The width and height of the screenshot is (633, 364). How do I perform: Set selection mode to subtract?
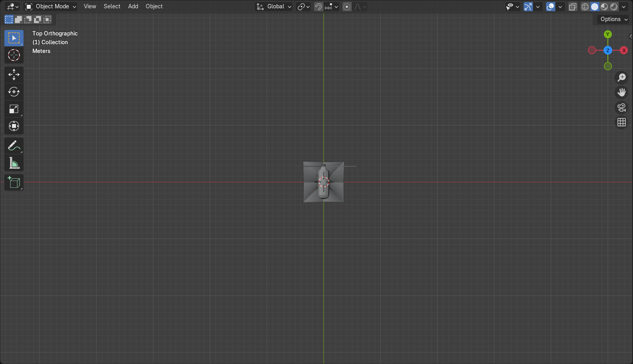(28, 19)
